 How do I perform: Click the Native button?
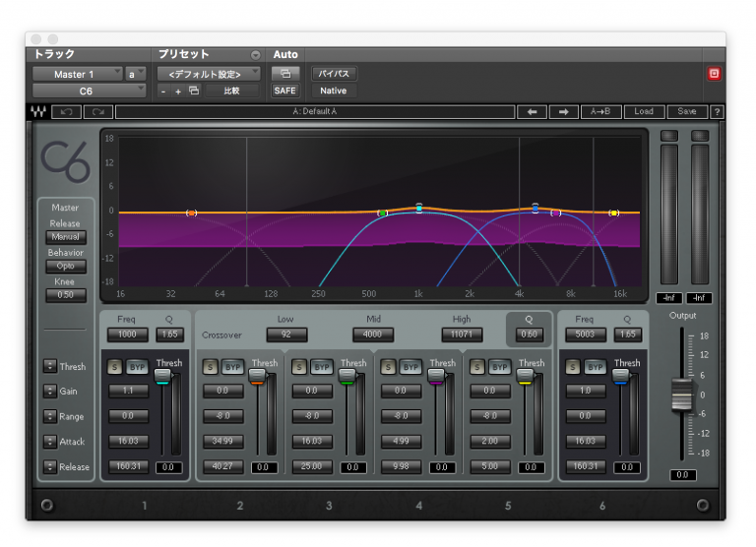[334, 91]
